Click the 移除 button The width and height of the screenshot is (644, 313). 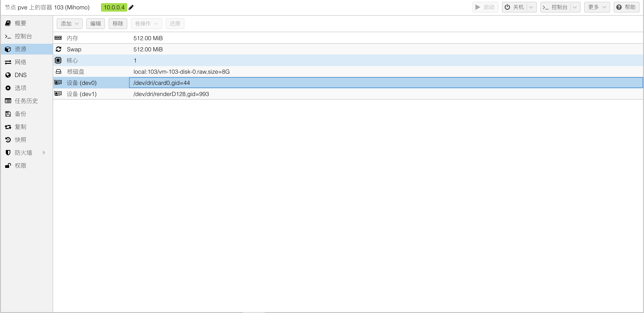pyautogui.click(x=118, y=23)
